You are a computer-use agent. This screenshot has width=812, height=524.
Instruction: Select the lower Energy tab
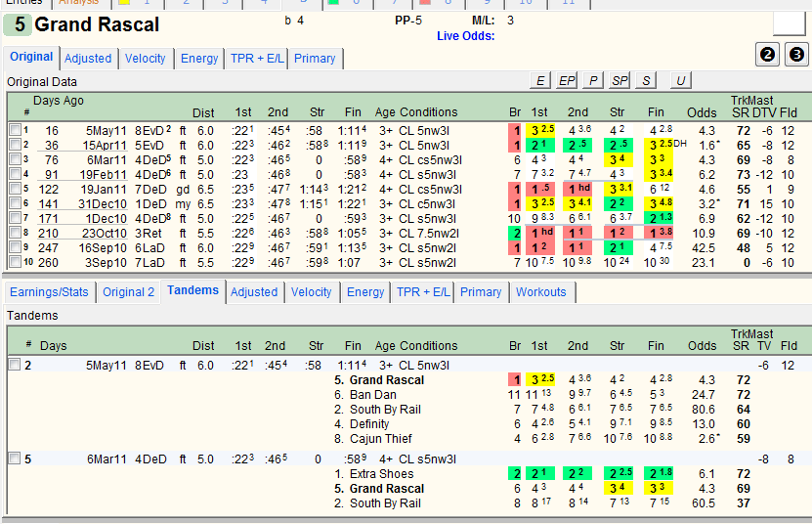pyautogui.click(x=365, y=292)
